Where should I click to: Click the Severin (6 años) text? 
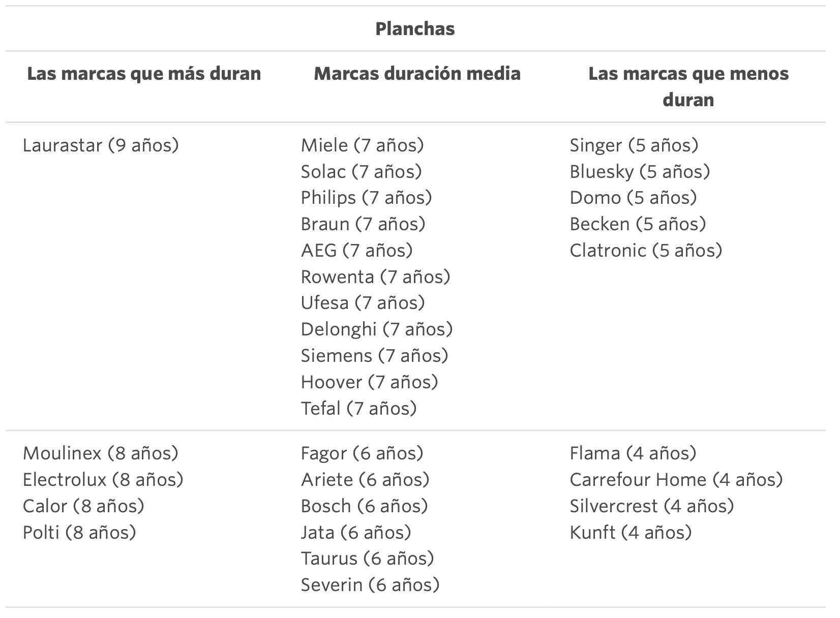(370, 585)
